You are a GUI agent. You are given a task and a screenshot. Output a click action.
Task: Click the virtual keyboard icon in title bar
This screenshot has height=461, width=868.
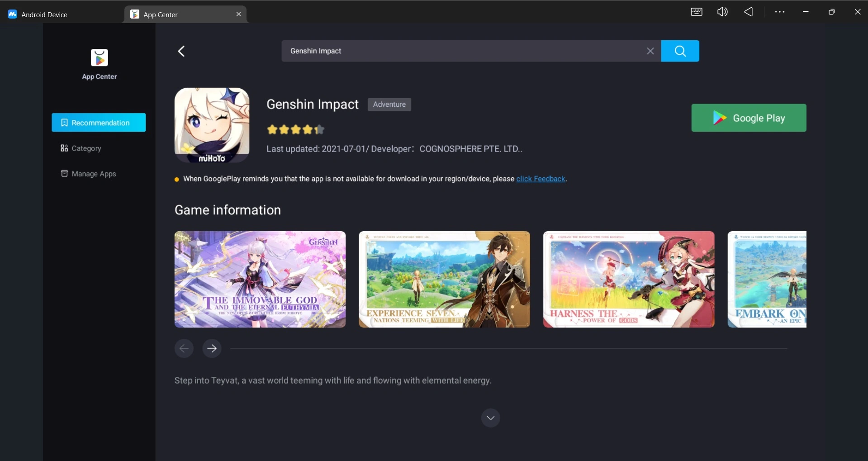(x=696, y=12)
